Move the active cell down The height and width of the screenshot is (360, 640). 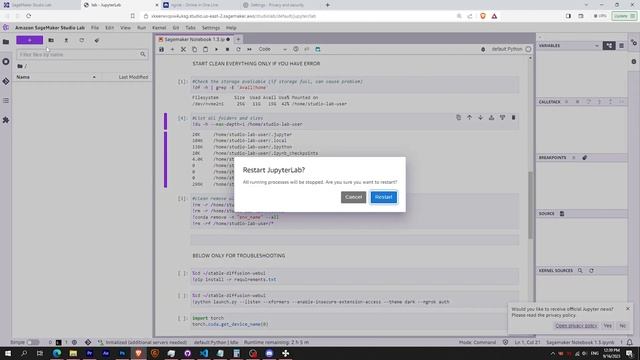(480, 118)
